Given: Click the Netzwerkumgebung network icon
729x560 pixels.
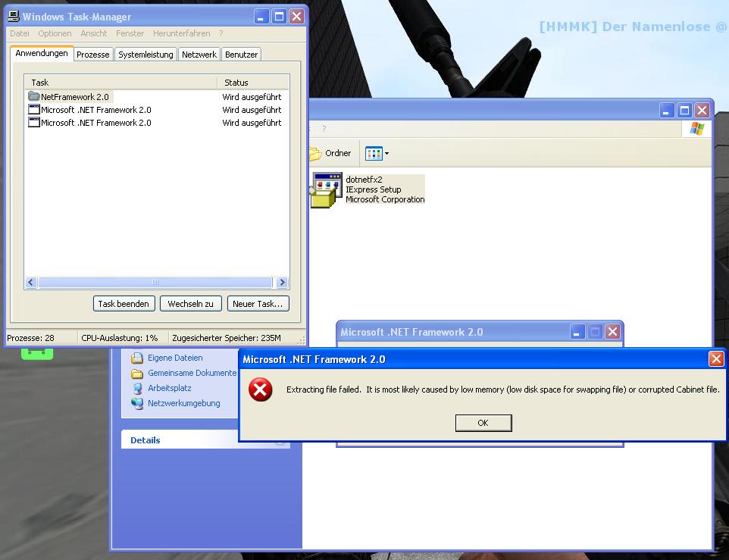Looking at the screenshot, I should (137, 403).
